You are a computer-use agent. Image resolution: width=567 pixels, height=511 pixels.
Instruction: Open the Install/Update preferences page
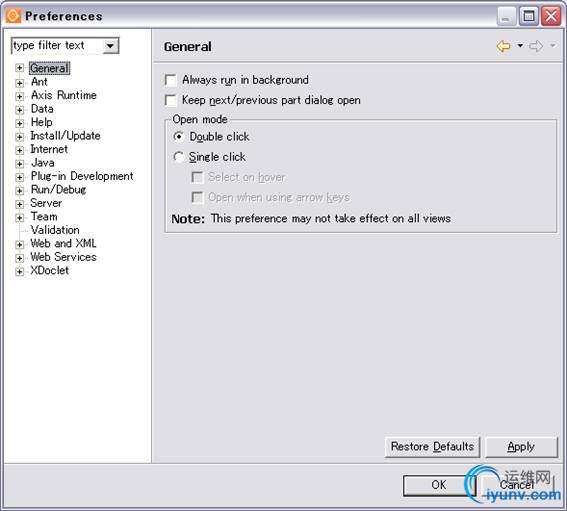(x=65, y=136)
